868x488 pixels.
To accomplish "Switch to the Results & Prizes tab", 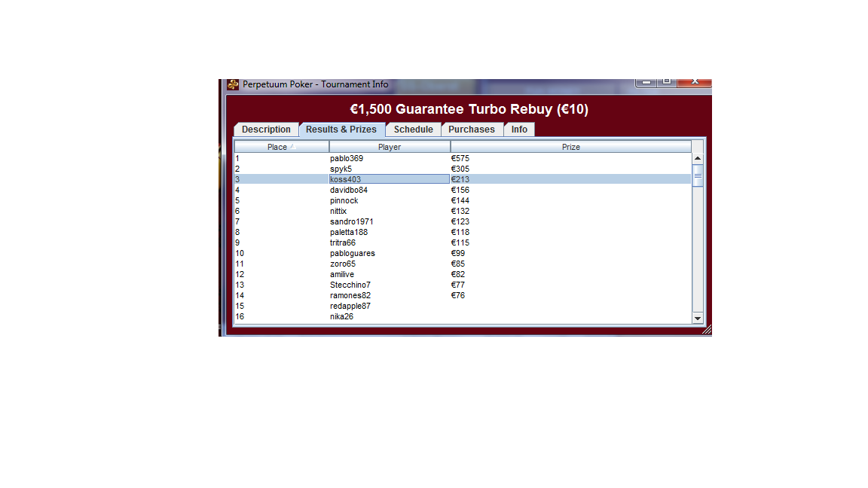I will click(341, 130).
